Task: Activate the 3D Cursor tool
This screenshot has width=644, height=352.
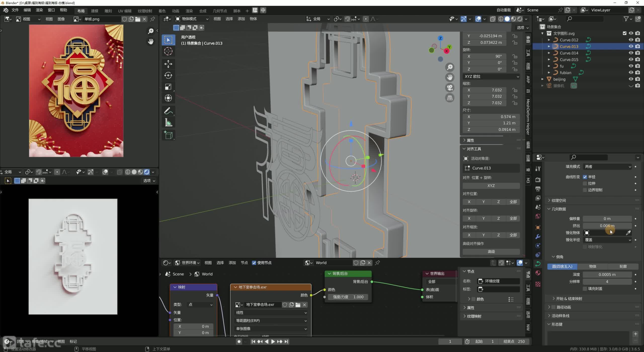Action: click(168, 51)
